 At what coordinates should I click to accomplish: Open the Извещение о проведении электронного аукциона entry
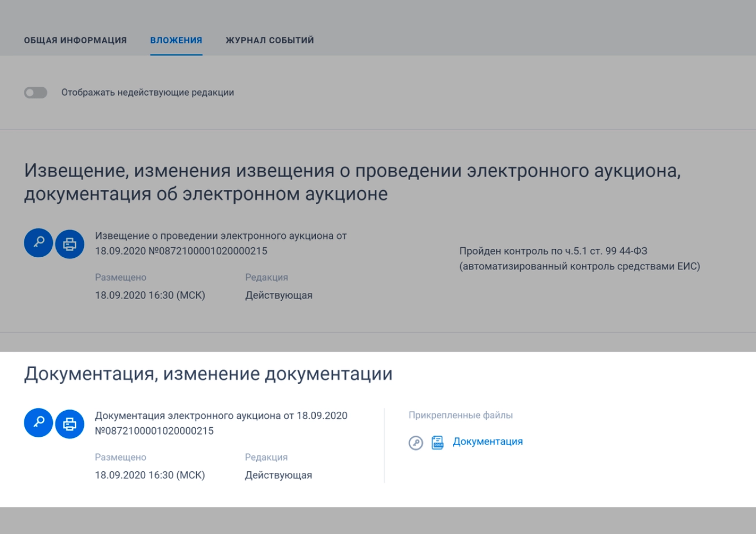pos(221,241)
